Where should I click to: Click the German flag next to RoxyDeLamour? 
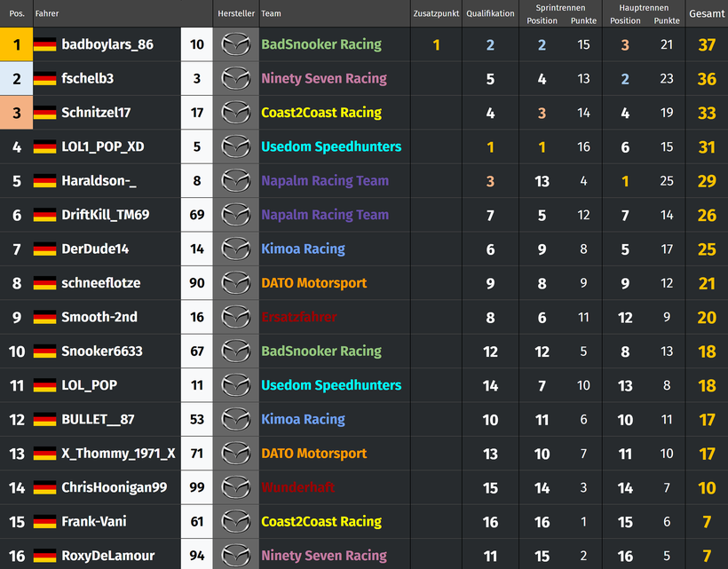45,556
